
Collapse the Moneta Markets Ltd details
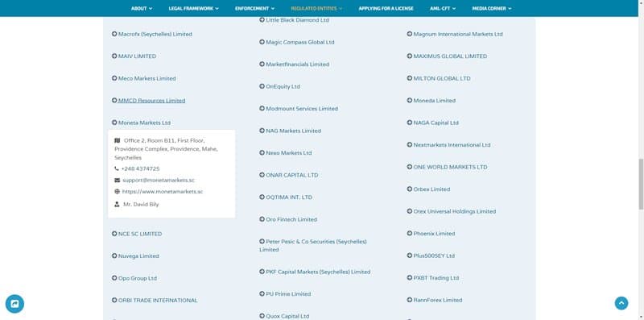pos(141,123)
